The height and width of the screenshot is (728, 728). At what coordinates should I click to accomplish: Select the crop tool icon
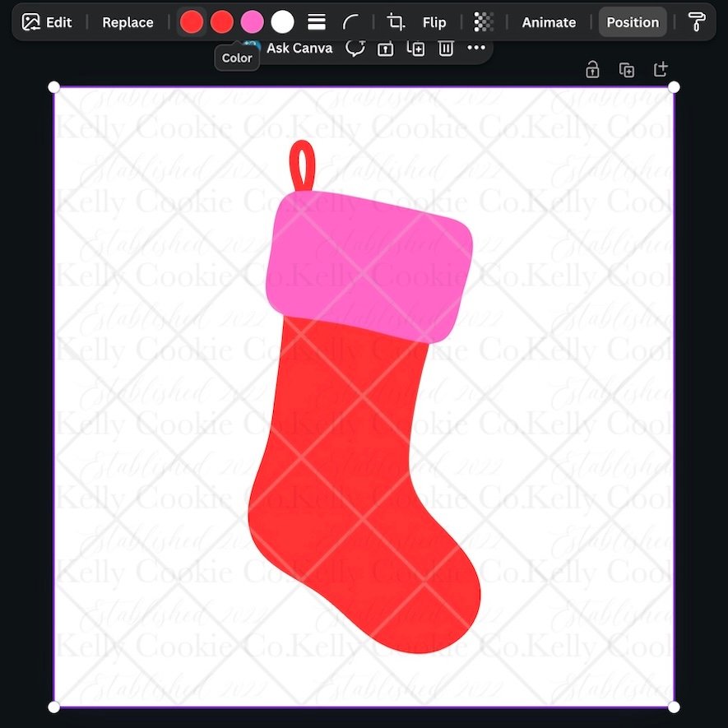(x=396, y=22)
